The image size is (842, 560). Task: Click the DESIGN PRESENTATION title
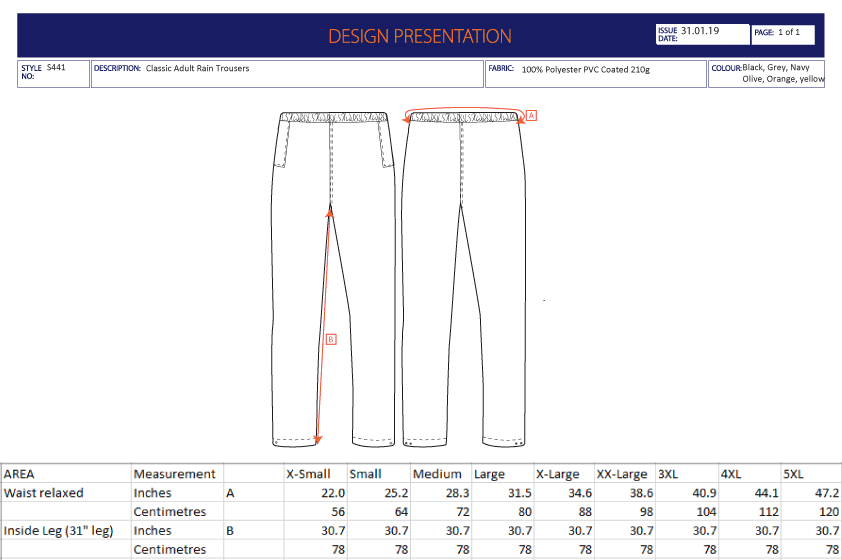[x=419, y=36]
